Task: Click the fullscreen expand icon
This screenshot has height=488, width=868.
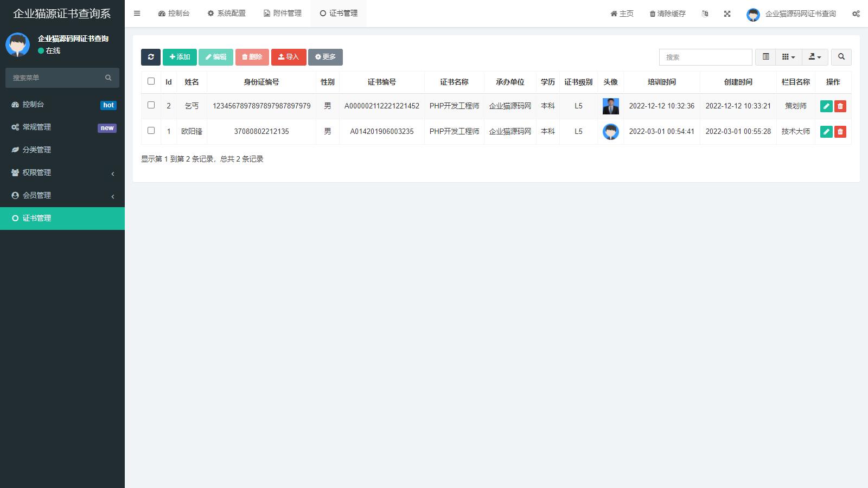Action: [x=727, y=14]
